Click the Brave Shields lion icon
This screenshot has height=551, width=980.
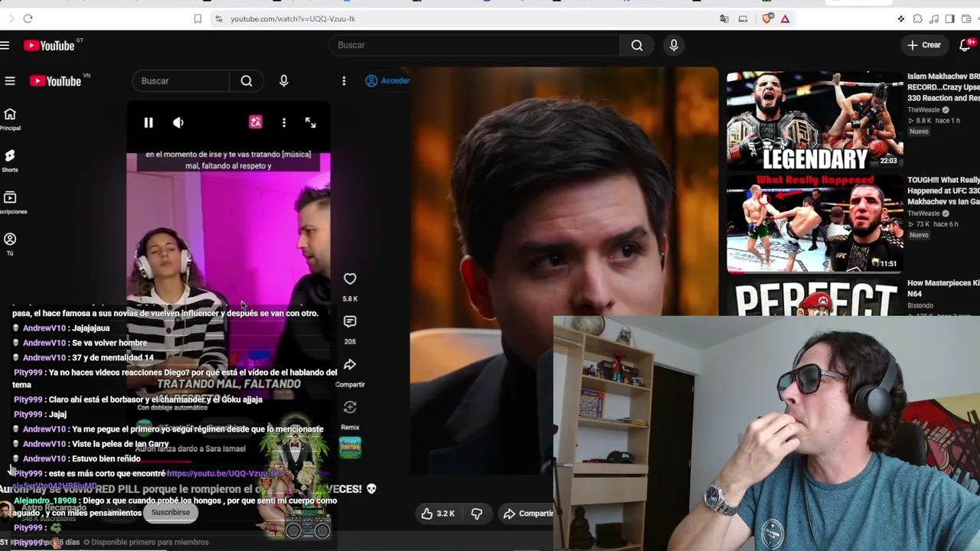(x=767, y=18)
